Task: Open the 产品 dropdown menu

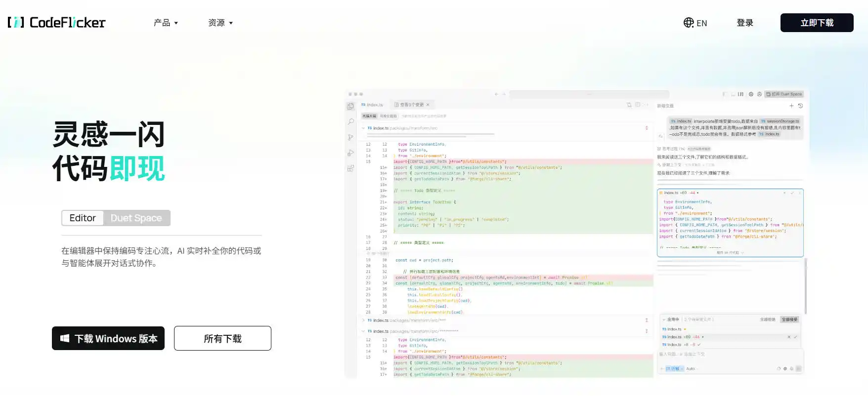Action: pos(166,23)
